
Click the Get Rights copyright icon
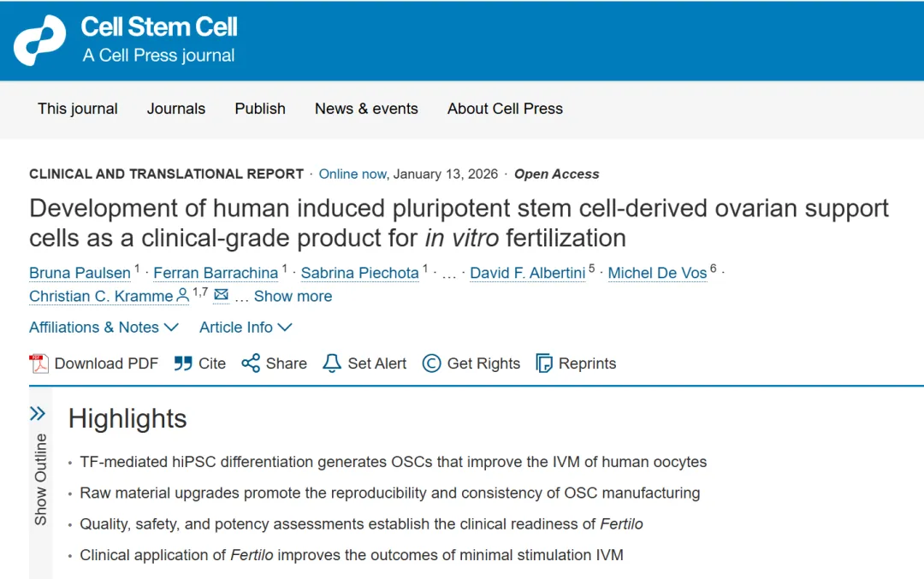tap(432, 363)
